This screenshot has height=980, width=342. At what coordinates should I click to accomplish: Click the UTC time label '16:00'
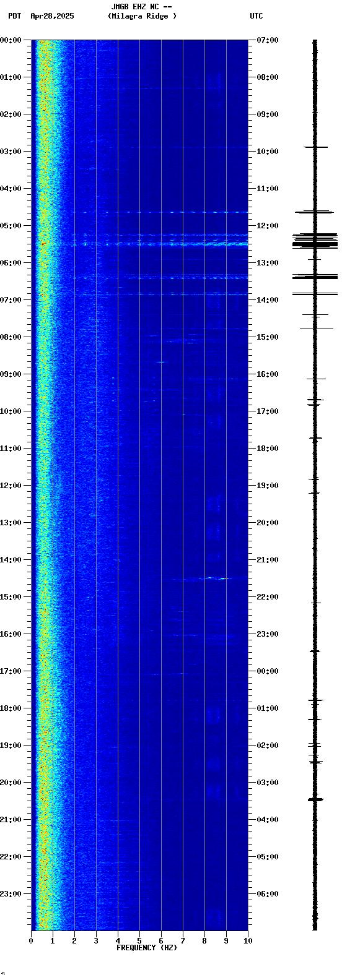click(268, 374)
